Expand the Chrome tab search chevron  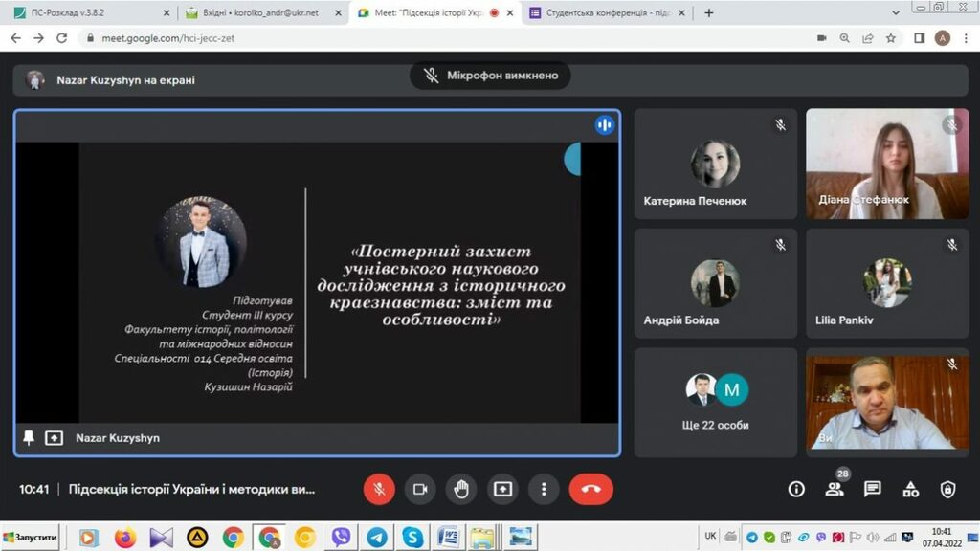pos(896,13)
